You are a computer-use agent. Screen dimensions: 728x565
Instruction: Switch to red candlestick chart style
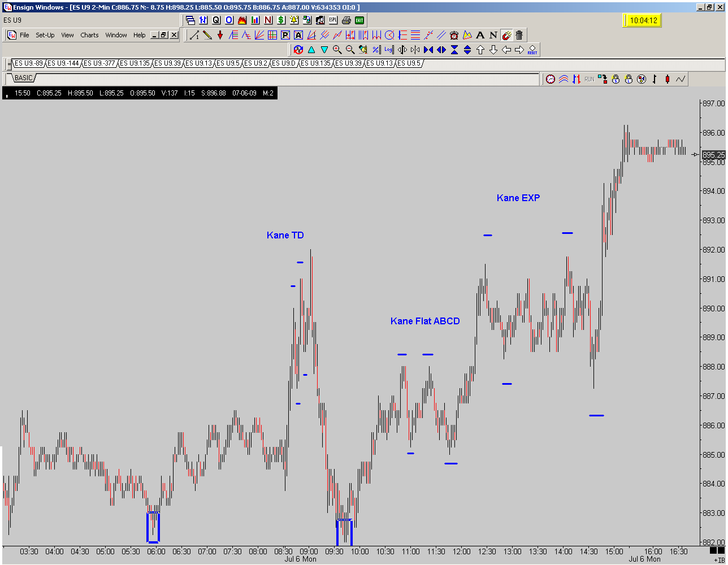668,79
